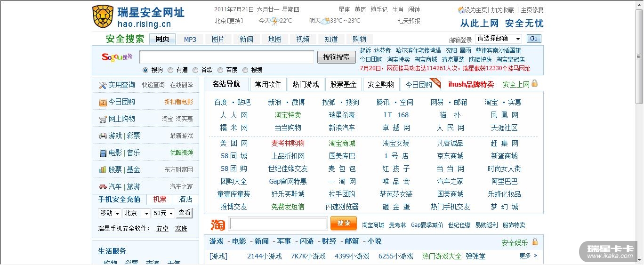Image resolution: width=644 pixels, height=265 pixels.
Task: Open the 安卓 software link
Action: pyautogui.click(x=162, y=228)
